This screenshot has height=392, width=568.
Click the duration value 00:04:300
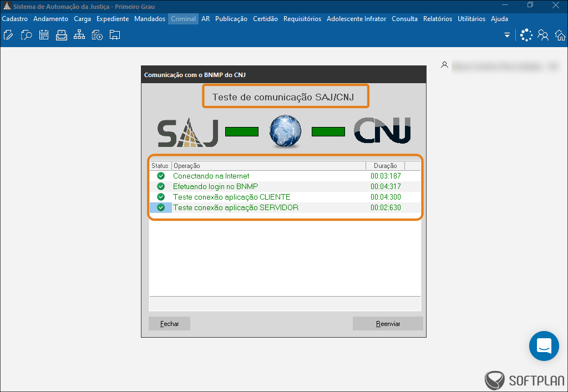point(386,197)
